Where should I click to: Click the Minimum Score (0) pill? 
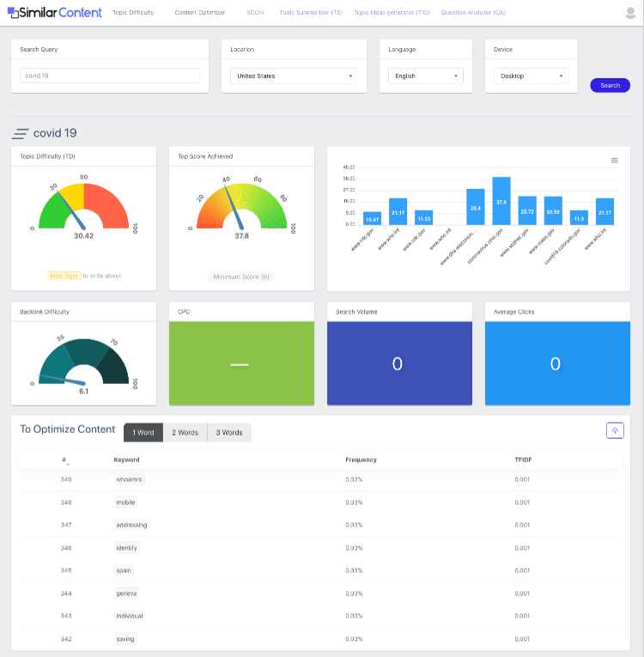(241, 277)
